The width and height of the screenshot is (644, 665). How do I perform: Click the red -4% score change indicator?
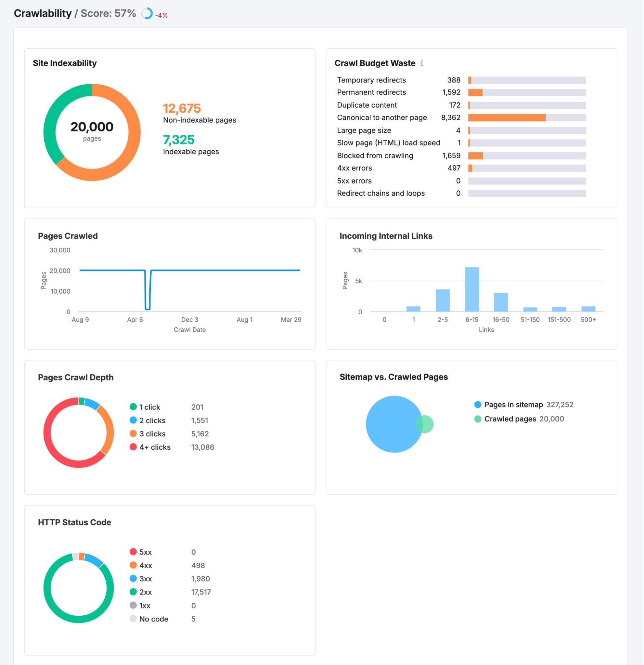tap(161, 15)
